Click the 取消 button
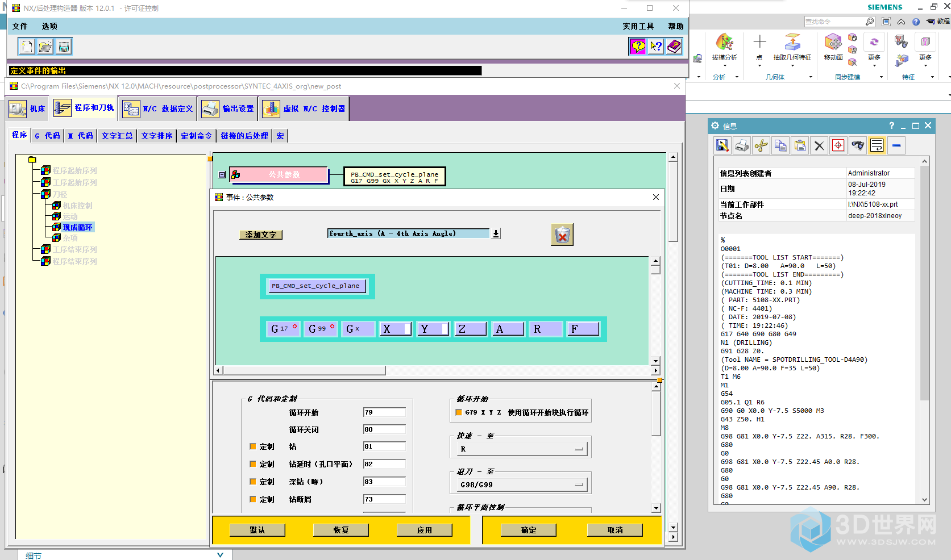Image resolution: width=951 pixels, height=560 pixels. point(615,530)
